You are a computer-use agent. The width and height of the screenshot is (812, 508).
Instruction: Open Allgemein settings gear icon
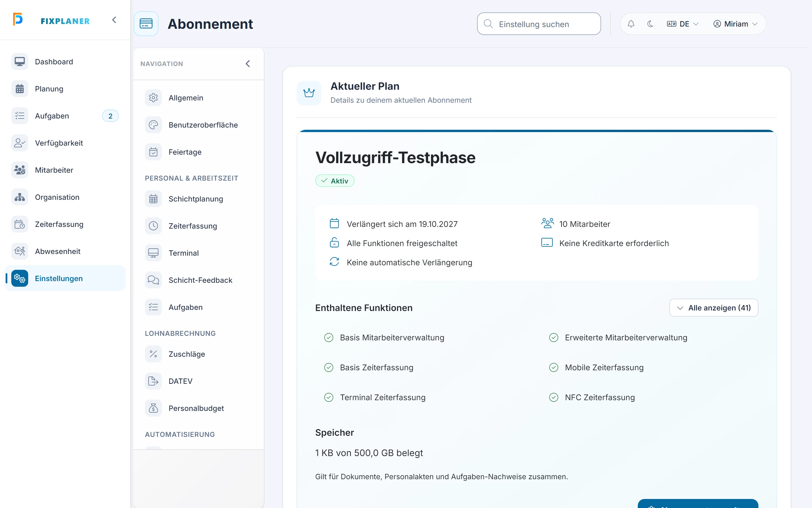pos(153,98)
